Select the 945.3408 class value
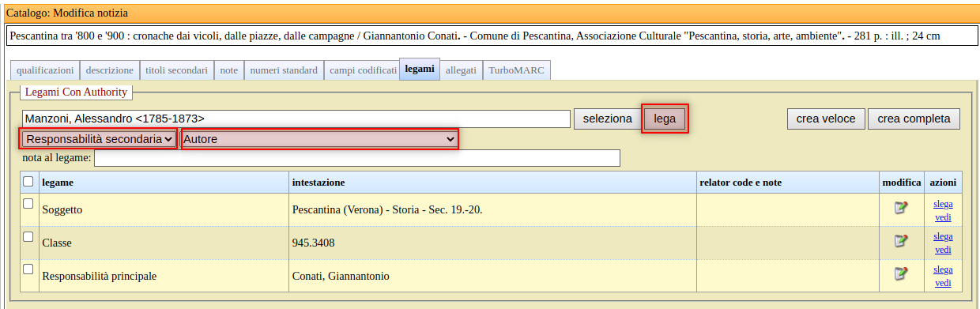Viewport: 980px width, 309px height. click(x=314, y=243)
